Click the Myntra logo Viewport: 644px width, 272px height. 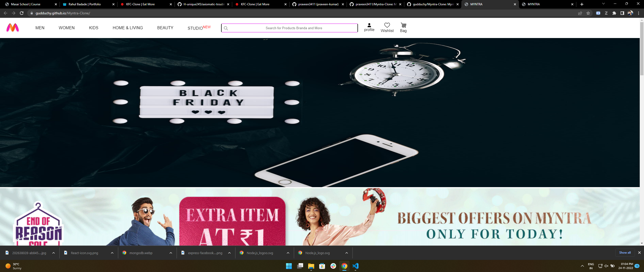(13, 28)
